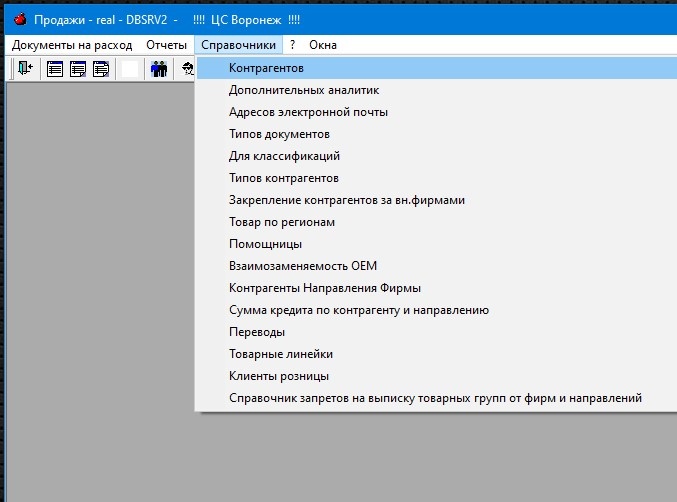
Task: Open Справочник запретов на выписку товарных групп
Action: pos(437,398)
